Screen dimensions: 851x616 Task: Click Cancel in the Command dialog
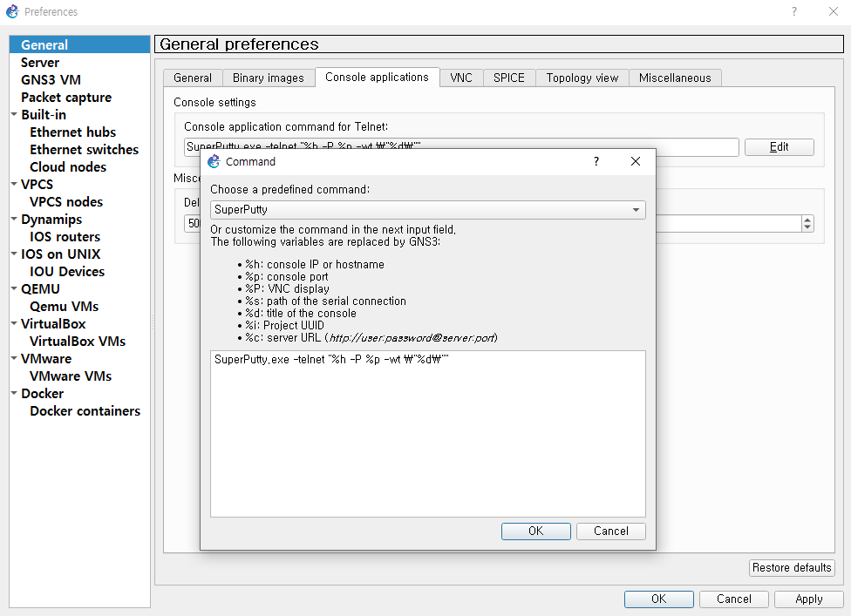(610, 531)
